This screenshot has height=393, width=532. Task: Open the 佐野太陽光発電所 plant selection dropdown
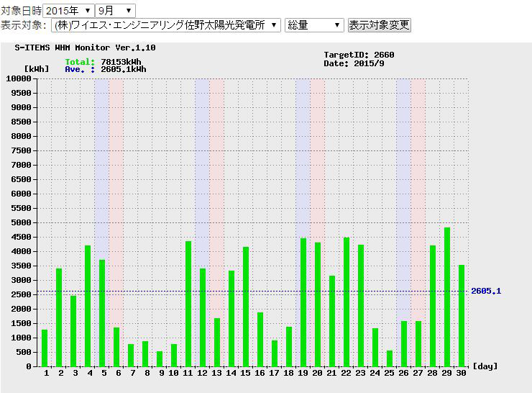(x=166, y=25)
